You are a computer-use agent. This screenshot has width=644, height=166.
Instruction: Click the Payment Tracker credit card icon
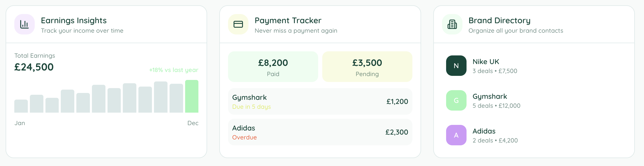(238, 24)
